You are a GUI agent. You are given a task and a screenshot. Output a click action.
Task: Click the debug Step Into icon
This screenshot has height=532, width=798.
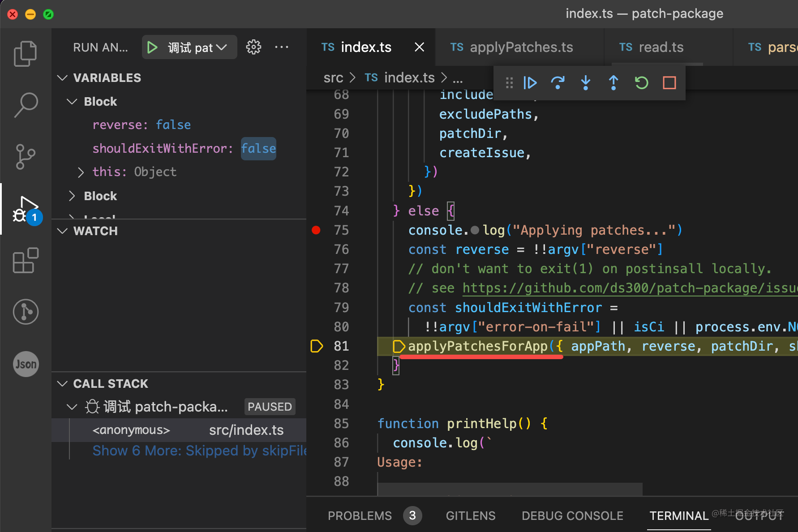click(x=586, y=83)
